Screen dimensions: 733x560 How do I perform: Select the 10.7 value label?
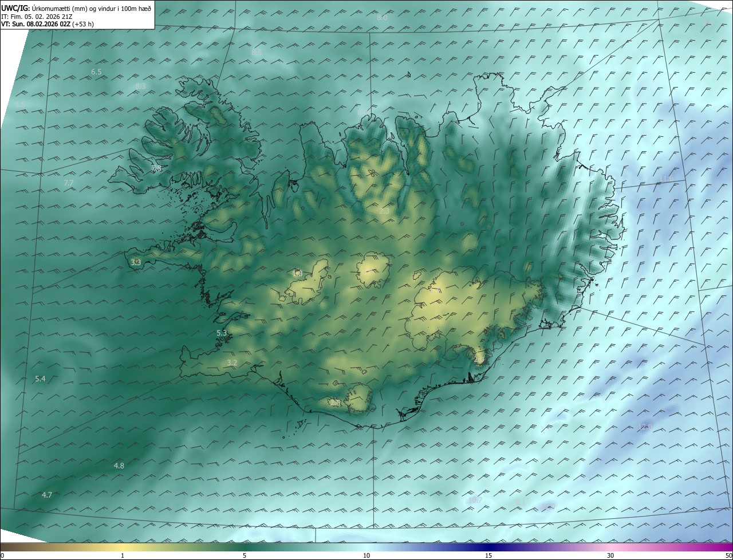(475, 500)
